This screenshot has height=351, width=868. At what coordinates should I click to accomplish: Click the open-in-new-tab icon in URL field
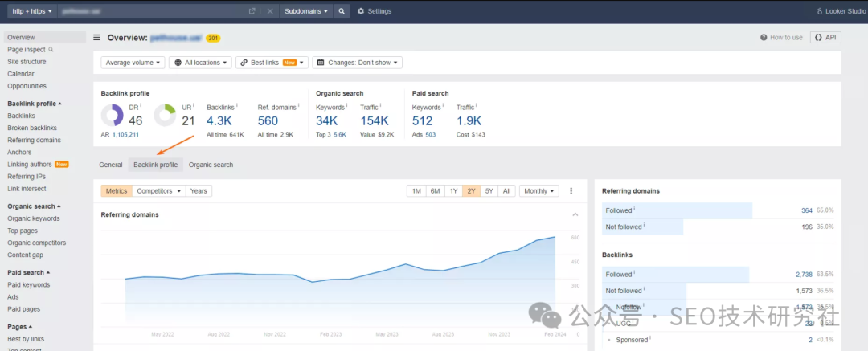pos(252,11)
